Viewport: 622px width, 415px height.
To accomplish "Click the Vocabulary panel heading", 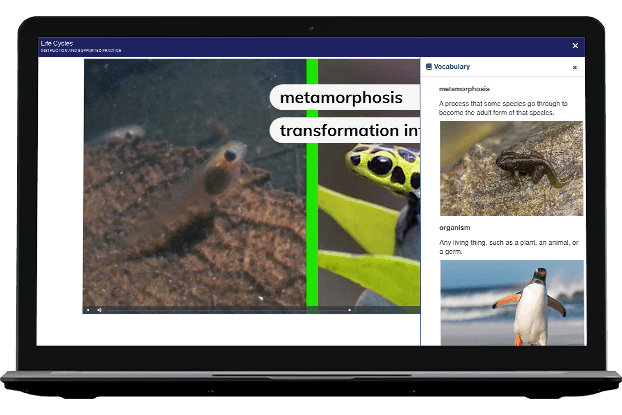I will pos(451,67).
